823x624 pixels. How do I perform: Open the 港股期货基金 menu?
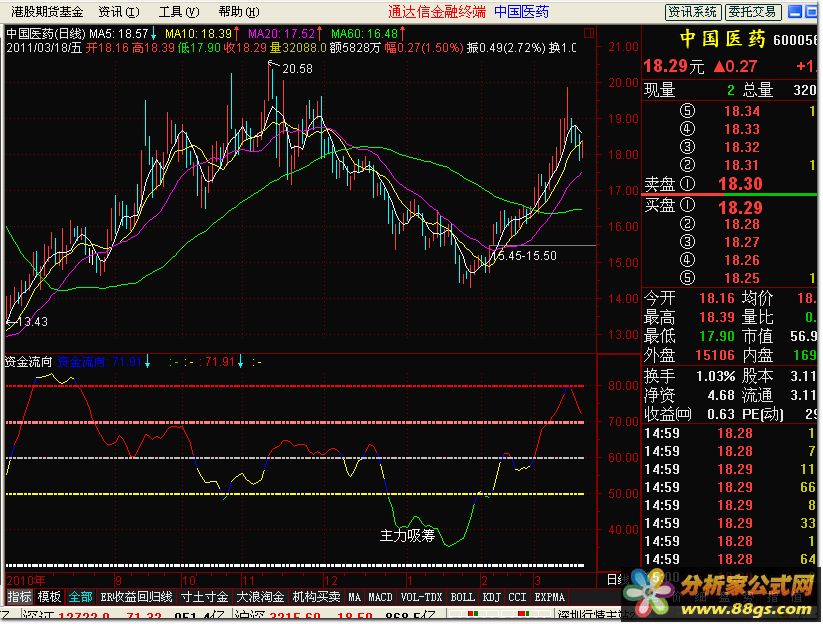[x=47, y=12]
